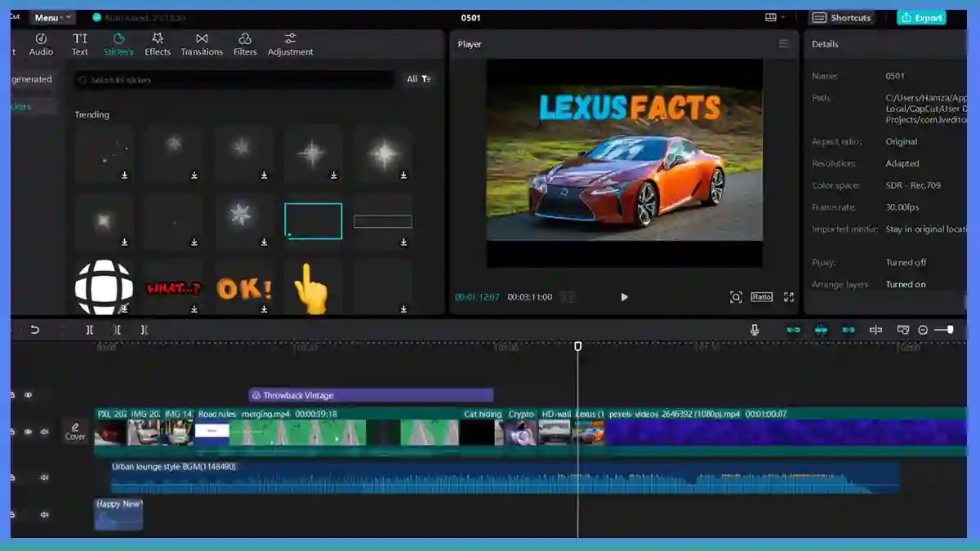Click the Delete right trim icon

click(x=145, y=330)
